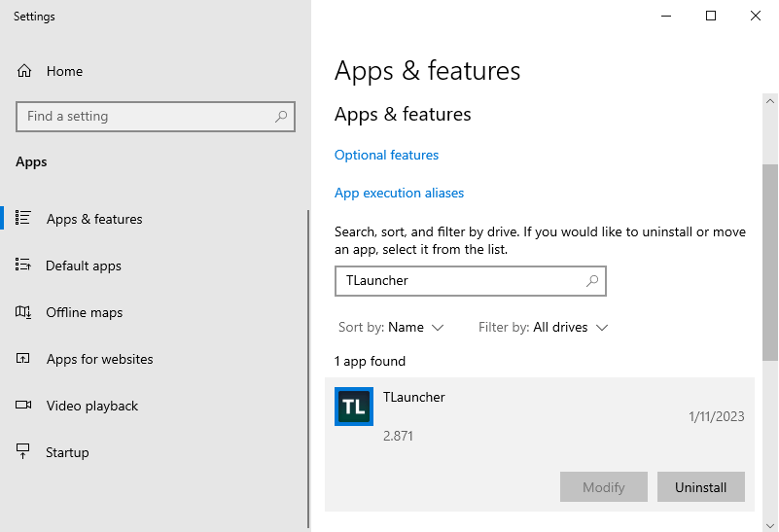
Task: Click the vertical scrollbar thumb
Action: [770, 263]
